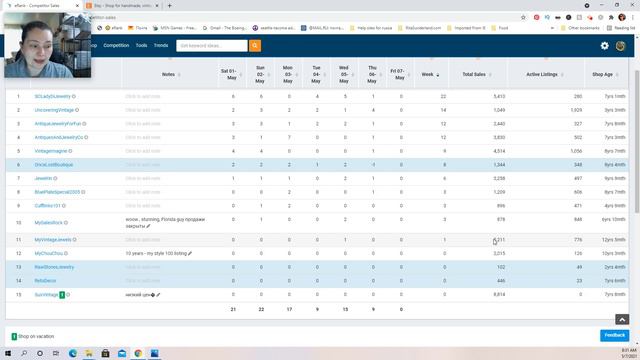
Task: Open Microsoft Store from the taskbar
Action: click(x=105, y=353)
